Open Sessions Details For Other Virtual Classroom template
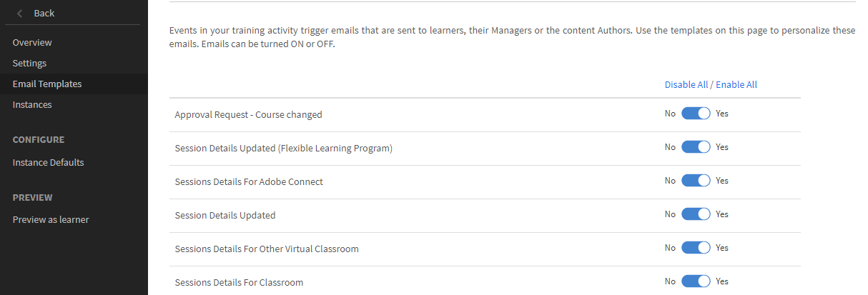This screenshot has height=295, width=868. pos(267,249)
